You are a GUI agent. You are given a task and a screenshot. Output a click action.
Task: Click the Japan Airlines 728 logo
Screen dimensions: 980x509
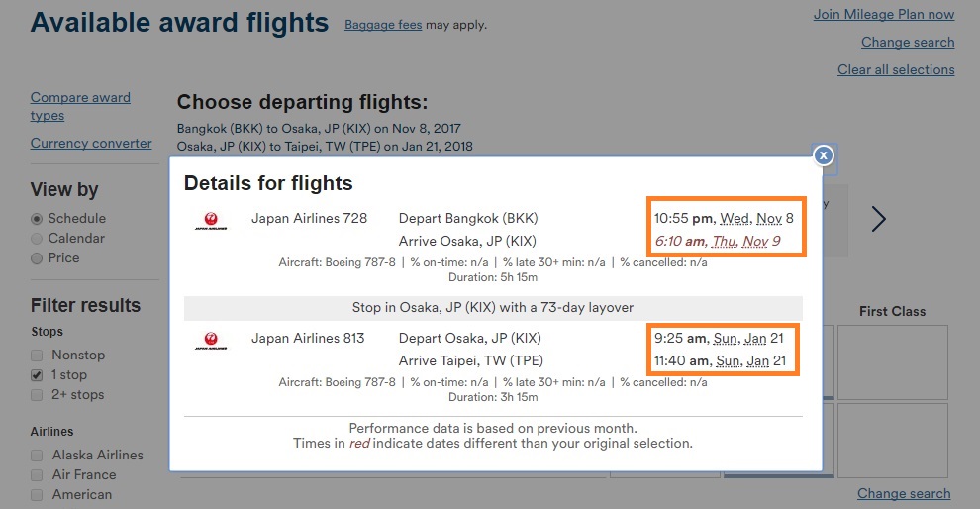(x=211, y=221)
